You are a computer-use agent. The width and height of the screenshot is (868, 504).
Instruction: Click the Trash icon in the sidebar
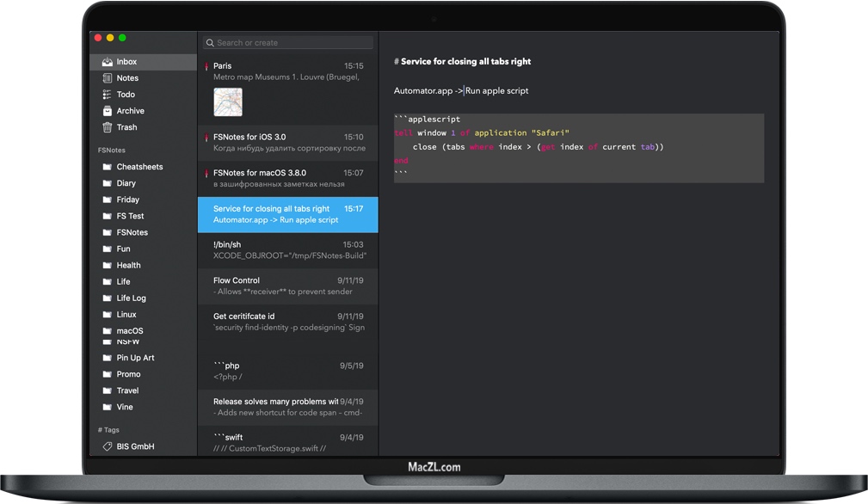click(x=107, y=126)
